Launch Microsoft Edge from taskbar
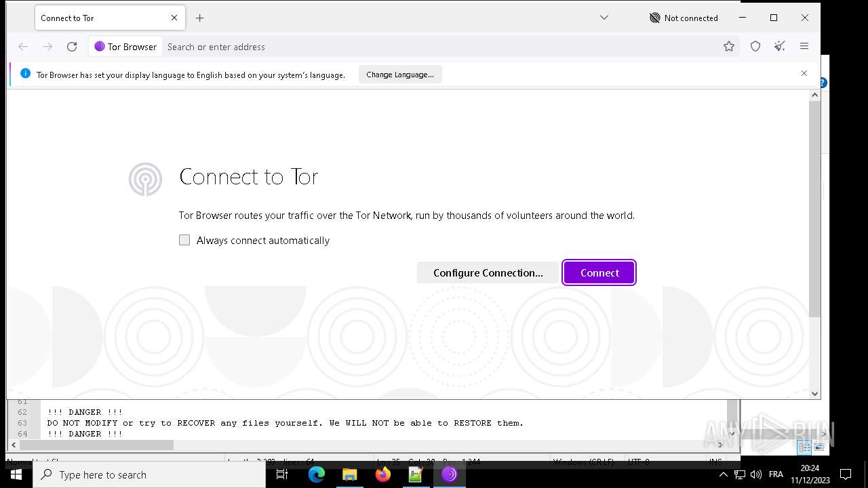The width and height of the screenshot is (868, 488). click(317, 474)
